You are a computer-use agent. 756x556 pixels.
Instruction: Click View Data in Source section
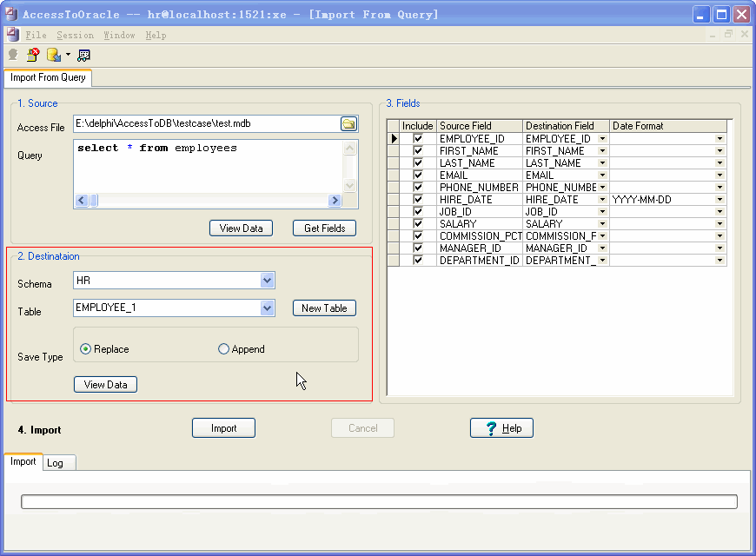point(241,228)
